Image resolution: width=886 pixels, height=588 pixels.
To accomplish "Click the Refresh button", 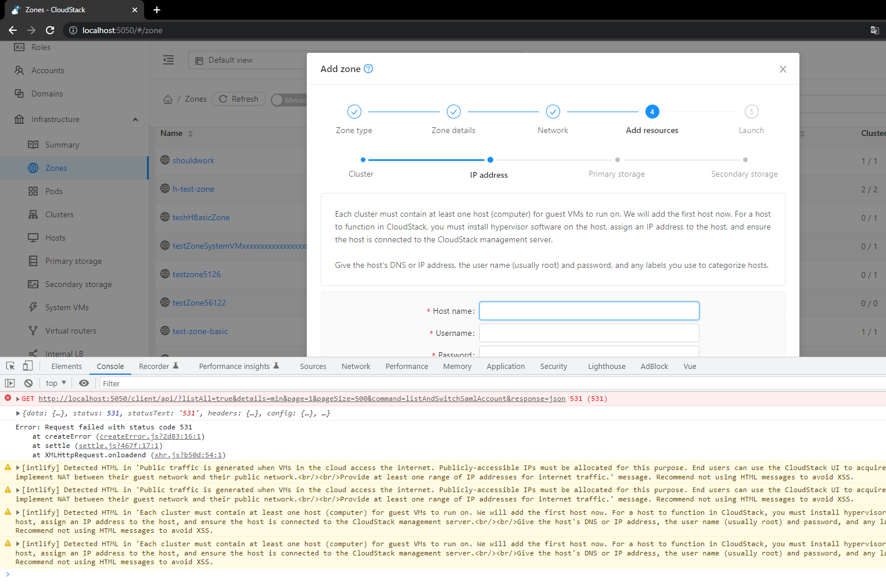I will coord(239,99).
